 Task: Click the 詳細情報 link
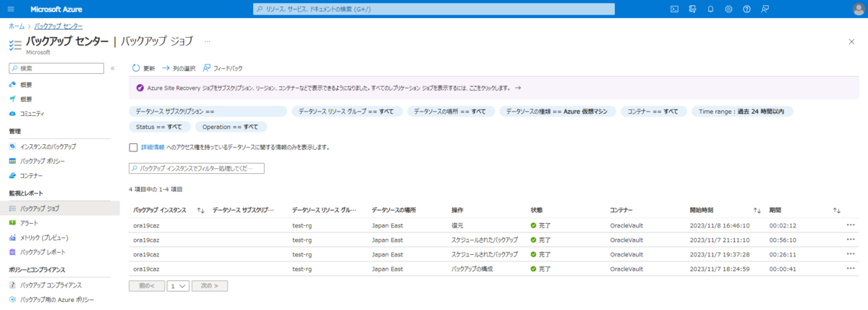point(153,147)
